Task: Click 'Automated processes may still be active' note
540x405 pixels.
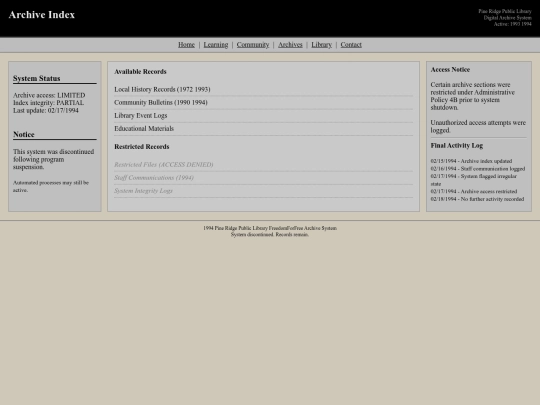Action: pyautogui.click(x=51, y=186)
